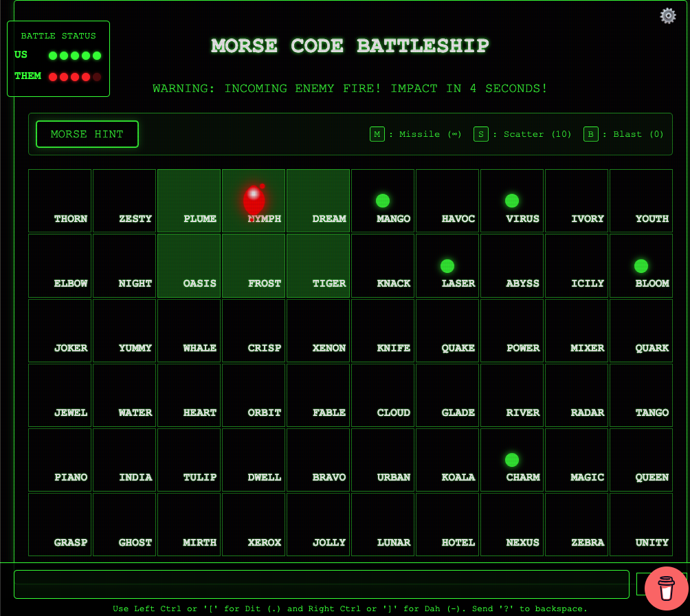
Task: Click the Morse code input field
Action: point(321,584)
